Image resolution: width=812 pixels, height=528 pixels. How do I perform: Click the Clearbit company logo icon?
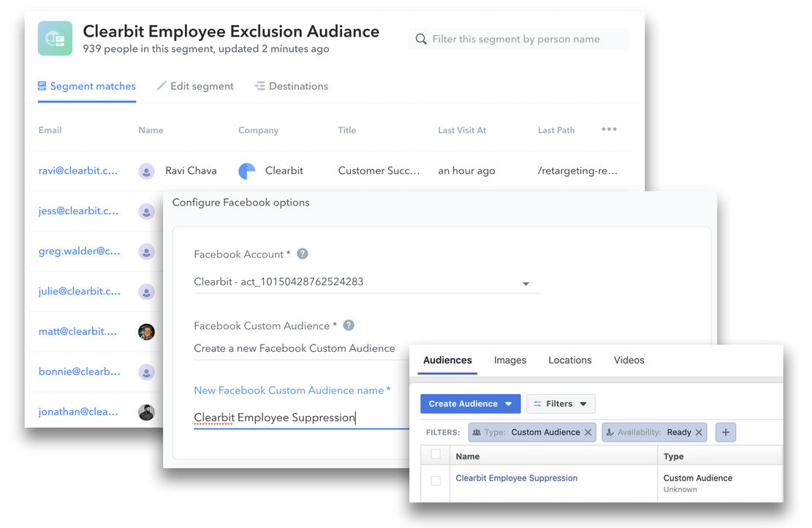tap(246, 171)
